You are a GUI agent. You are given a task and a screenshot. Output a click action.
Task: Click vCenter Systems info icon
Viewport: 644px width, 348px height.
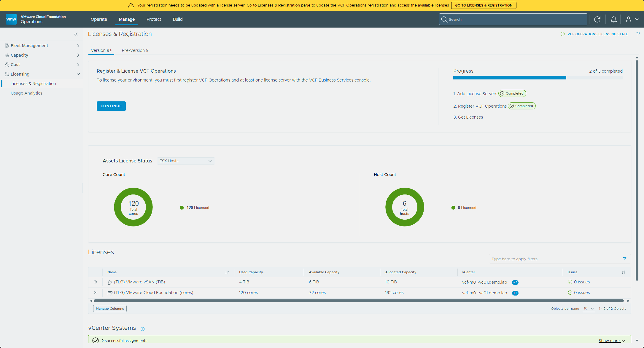pos(143,329)
